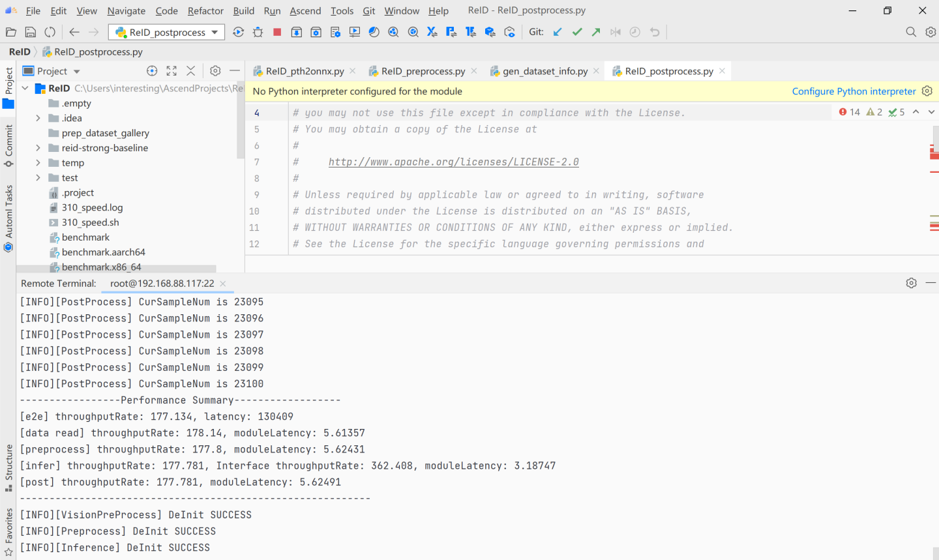Start a debug session with the bug icon
939x560 pixels.
coord(258,31)
